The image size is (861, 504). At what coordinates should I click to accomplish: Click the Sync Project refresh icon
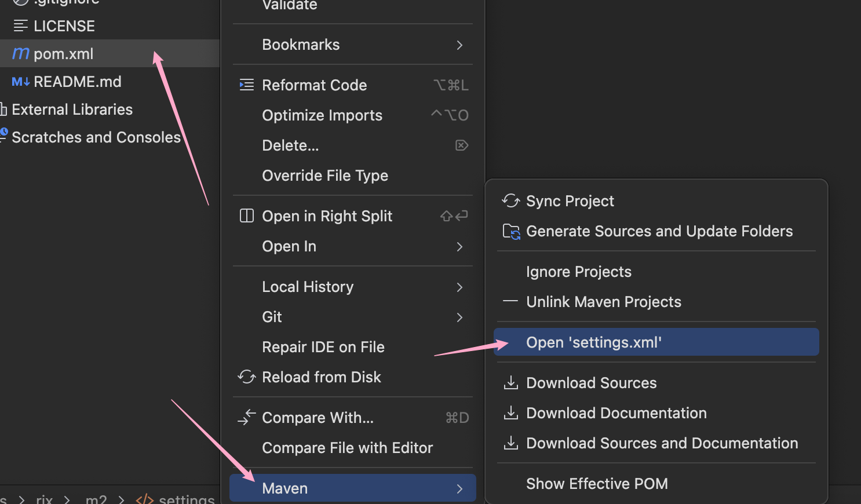pos(510,200)
